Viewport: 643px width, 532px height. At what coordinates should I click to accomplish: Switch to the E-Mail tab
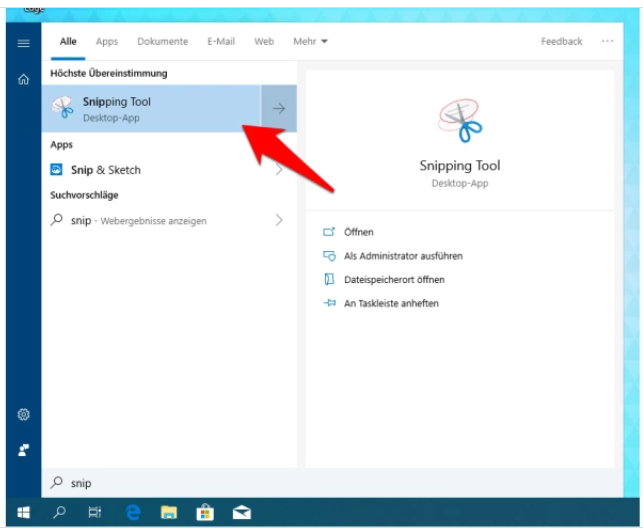221,41
